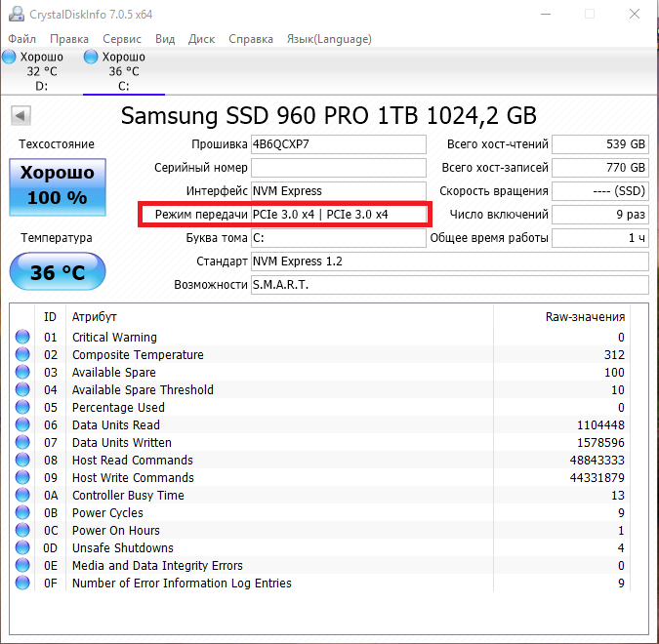Open the Вид menu
This screenshot has width=659, height=644.
(165, 39)
